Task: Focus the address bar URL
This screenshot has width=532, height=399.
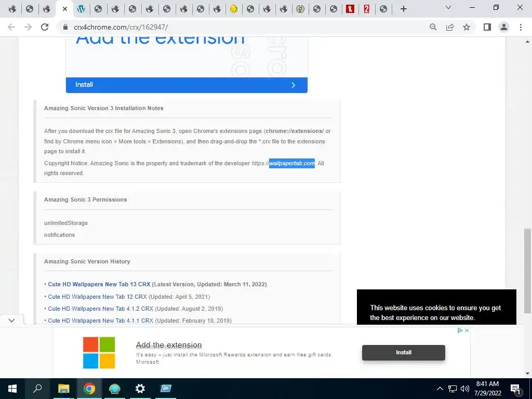Action: [121, 27]
